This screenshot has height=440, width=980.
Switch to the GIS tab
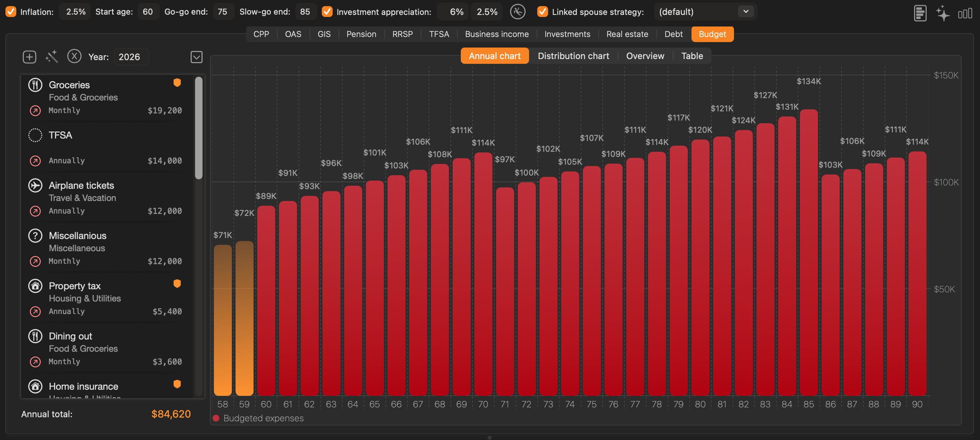tap(324, 34)
